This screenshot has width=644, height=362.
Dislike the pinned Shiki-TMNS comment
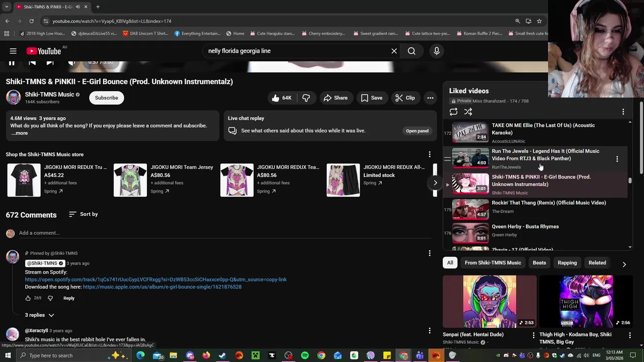click(x=50, y=298)
